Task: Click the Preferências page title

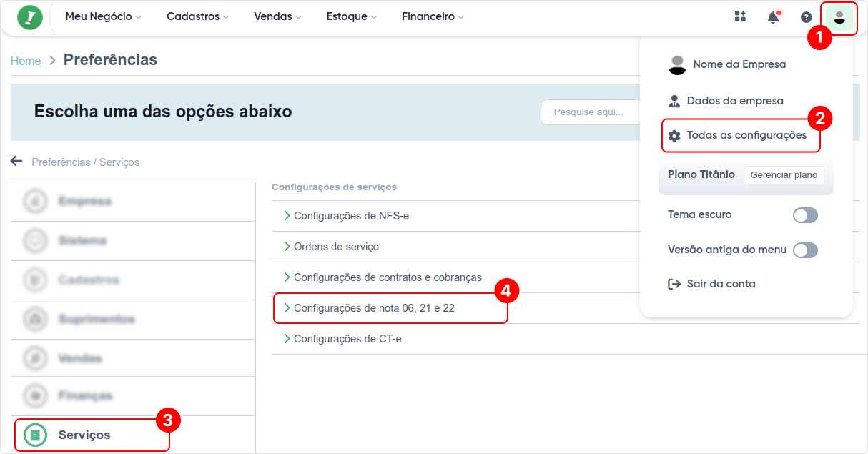Action: pyautogui.click(x=110, y=60)
